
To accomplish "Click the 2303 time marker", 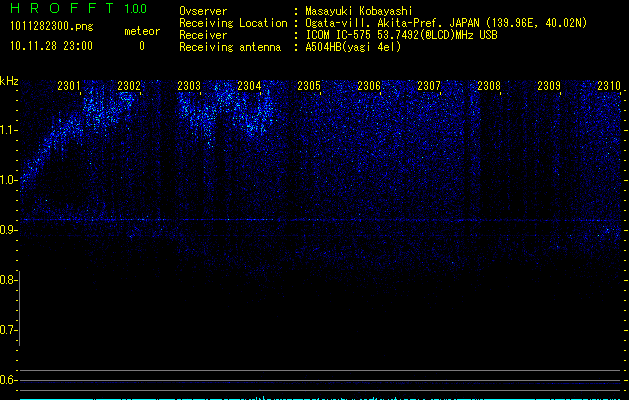I will click(x=189, y=85).
